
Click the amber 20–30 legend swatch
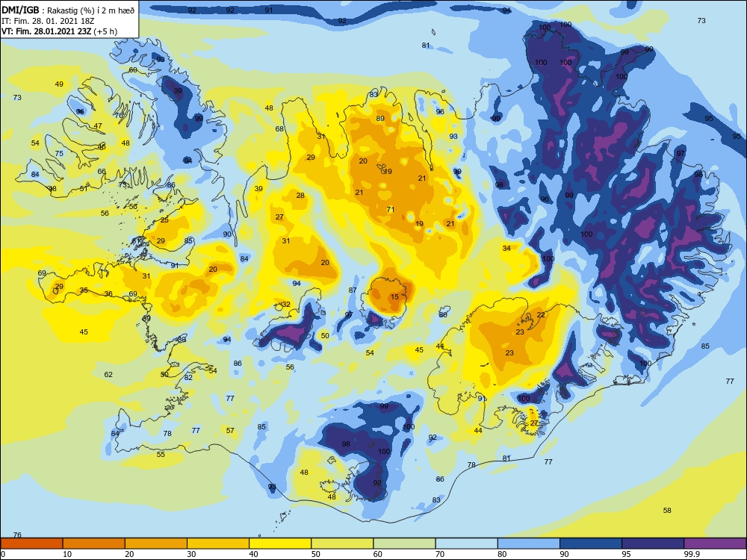coord(156,544)
